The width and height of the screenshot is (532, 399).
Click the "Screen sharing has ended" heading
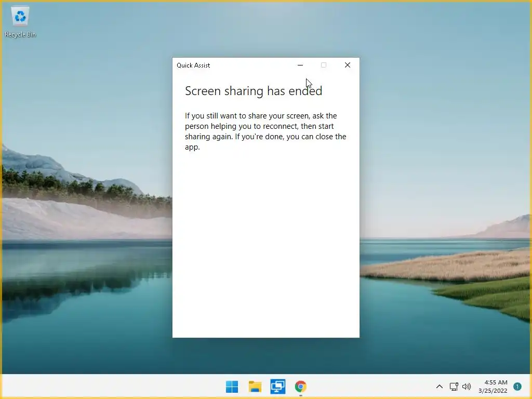[x=254, y=91]
